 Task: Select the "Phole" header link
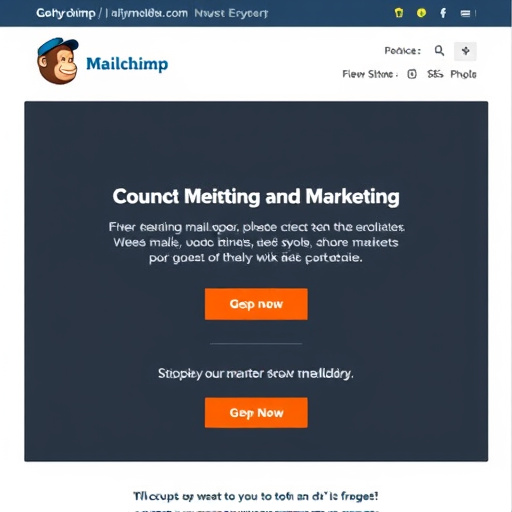click(x=463, y=74)
